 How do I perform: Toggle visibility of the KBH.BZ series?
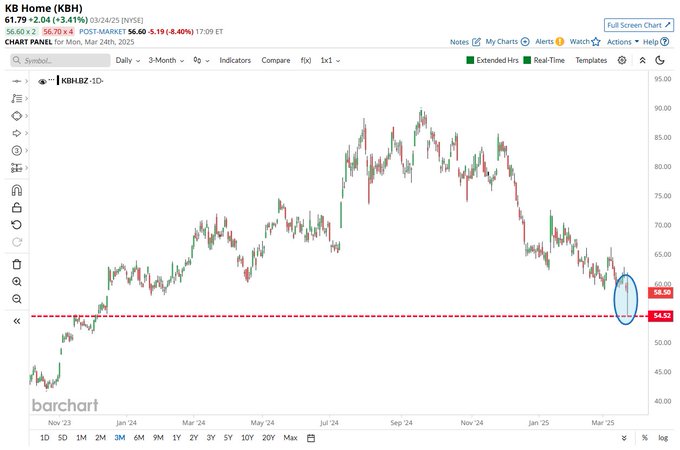pyautogui.click(x=42, y=81)
